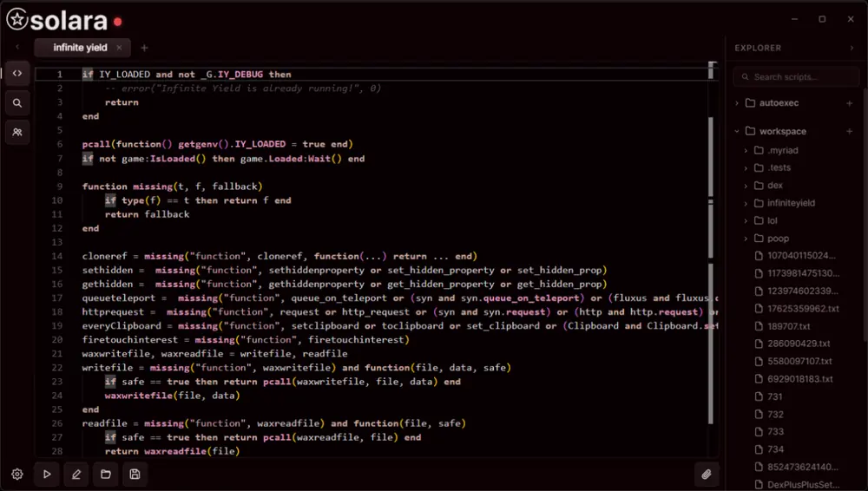Collapse the Explorer panel with arrow
Viewport: 868px width, 491px height.
[852, 49]
